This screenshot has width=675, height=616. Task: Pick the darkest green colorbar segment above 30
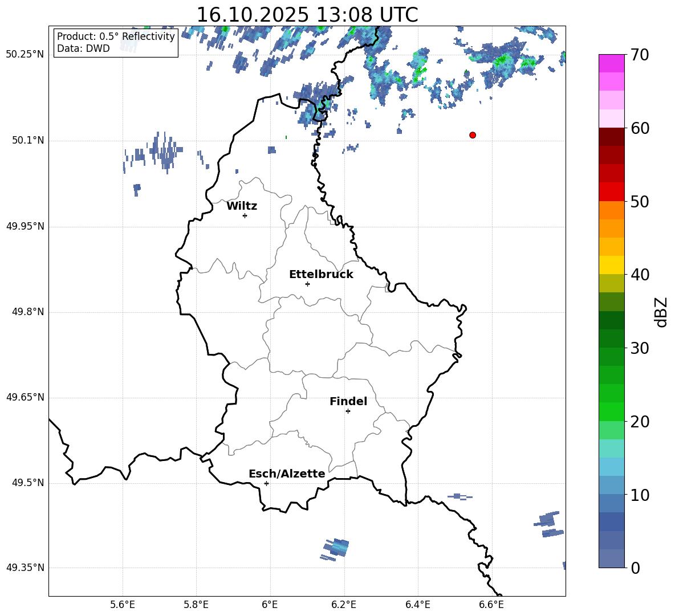[x=612, y=320]
